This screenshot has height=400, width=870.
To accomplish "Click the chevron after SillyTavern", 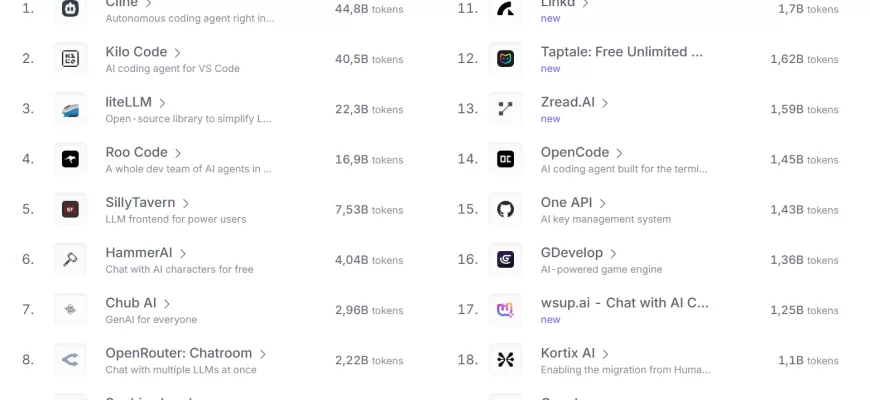I will point(185,203).
